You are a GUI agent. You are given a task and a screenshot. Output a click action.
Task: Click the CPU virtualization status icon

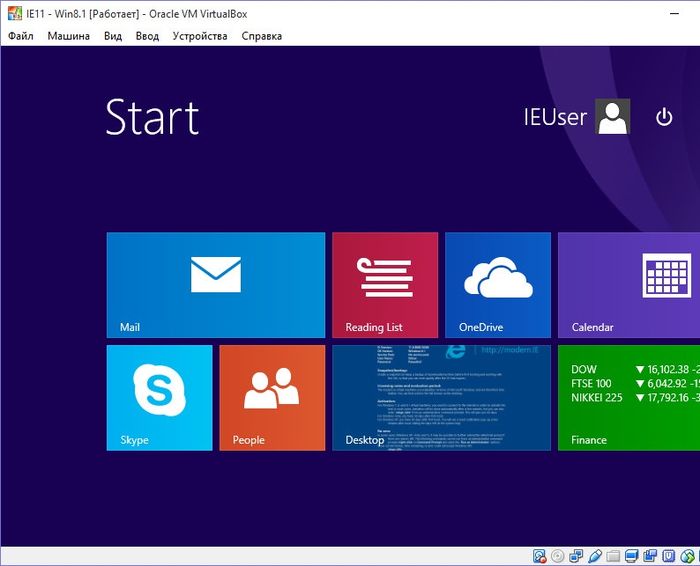(669, 556)
